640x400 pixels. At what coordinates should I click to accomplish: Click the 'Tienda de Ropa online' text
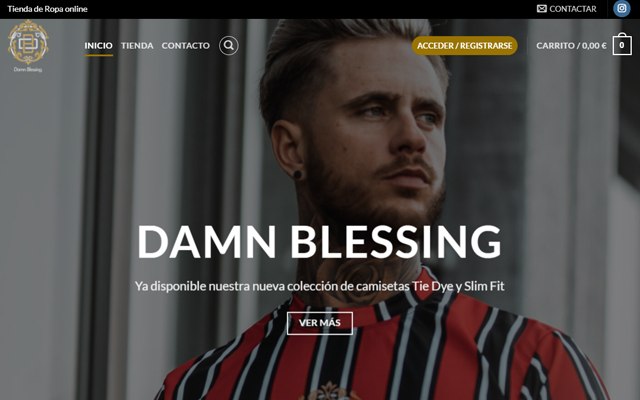pos(47,9)
